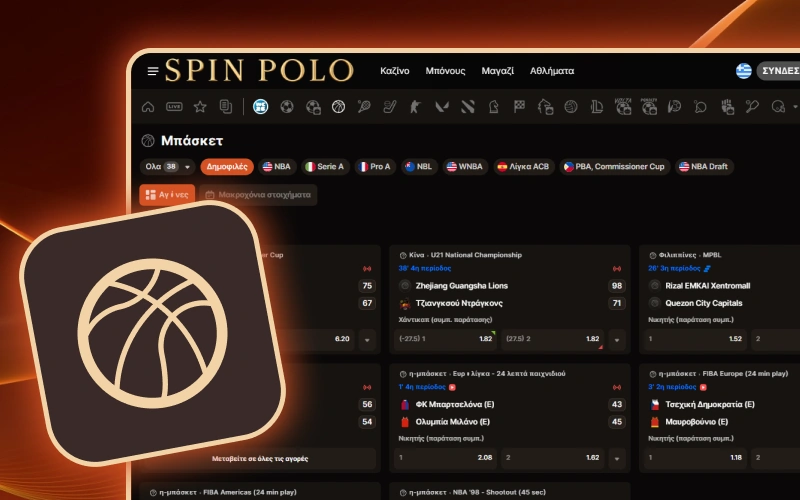Viewport: 800px width, 500px height.
Task: Click Μεταβείτε σε όλες τις αγορές link
Action: pos(260,459)
